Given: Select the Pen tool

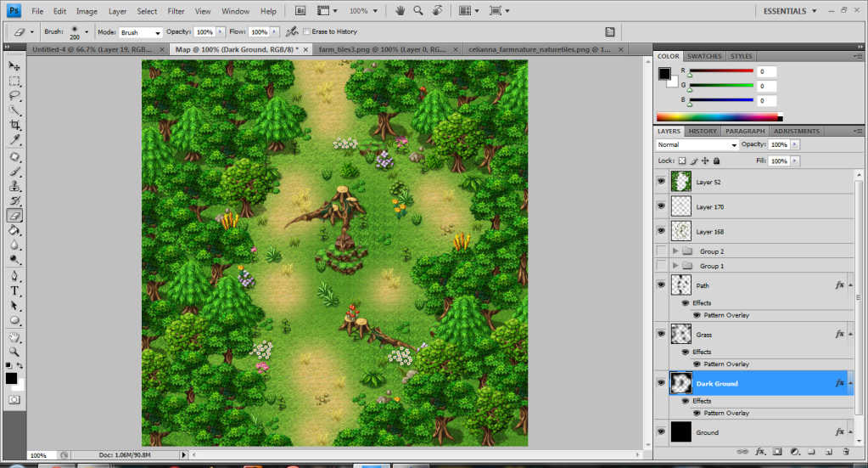Looking at the screenshot, I should 14,276.
